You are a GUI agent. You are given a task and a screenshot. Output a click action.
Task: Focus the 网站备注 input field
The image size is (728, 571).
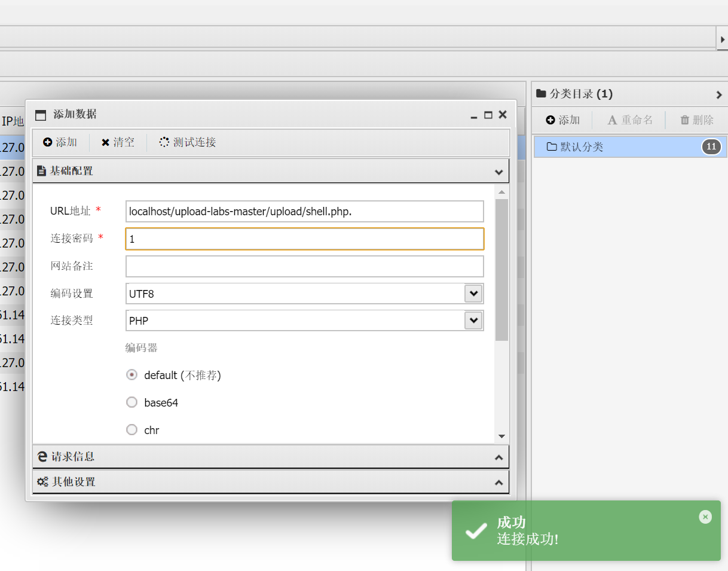305,267
